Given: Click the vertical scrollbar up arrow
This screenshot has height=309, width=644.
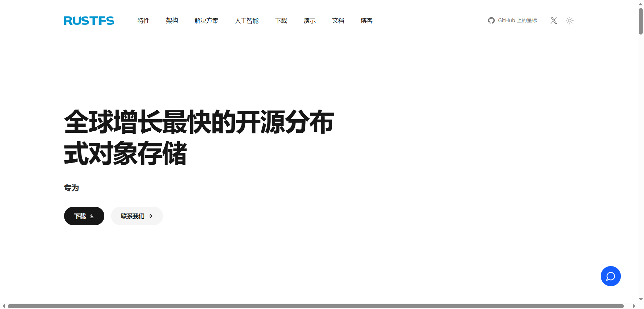Looking at the screenshot, I should point(641,4).
